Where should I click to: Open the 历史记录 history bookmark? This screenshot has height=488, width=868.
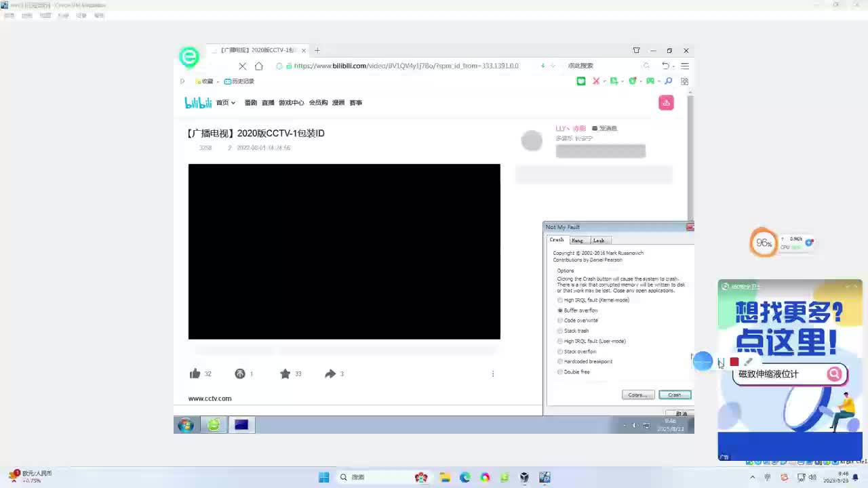[x=239, y=81]
